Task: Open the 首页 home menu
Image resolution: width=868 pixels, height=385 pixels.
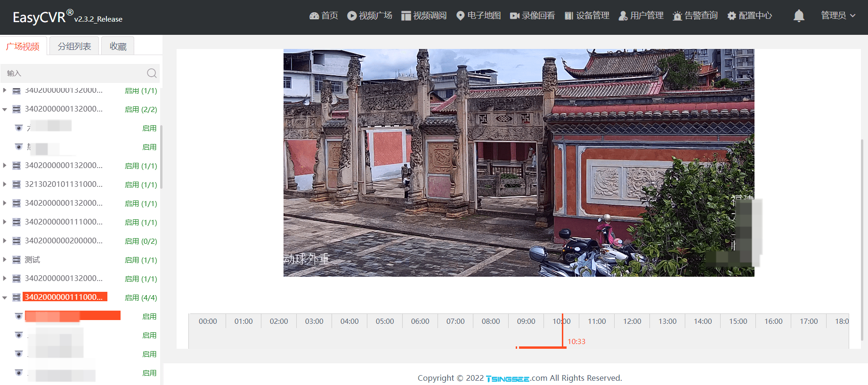Action: (x=324, y=16)
